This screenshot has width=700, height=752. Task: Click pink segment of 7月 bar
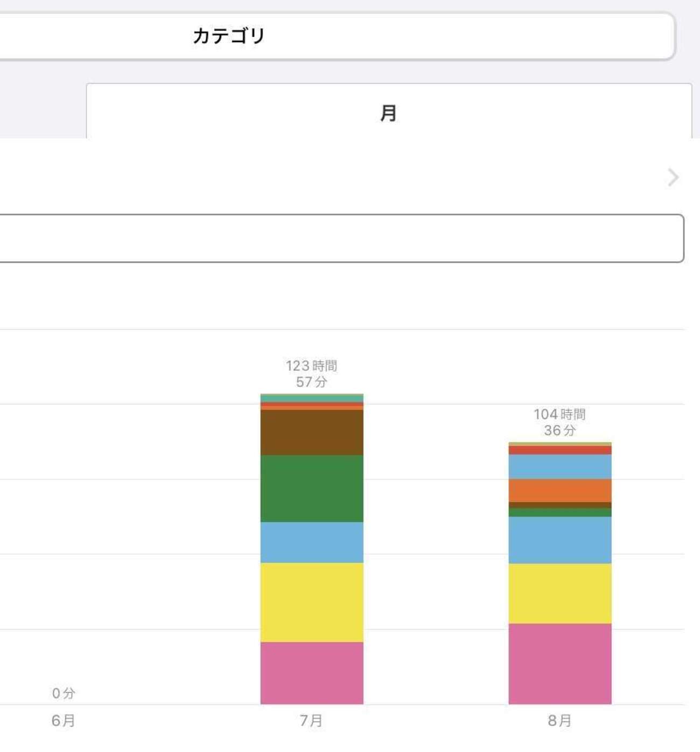click(x=312, y=673)
